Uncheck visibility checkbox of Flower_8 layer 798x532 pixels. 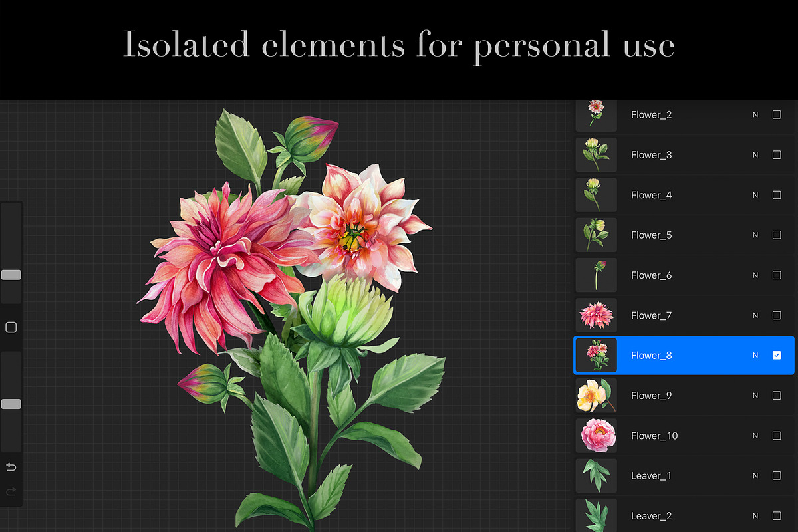pyautogui.click(x=777, y=356)
